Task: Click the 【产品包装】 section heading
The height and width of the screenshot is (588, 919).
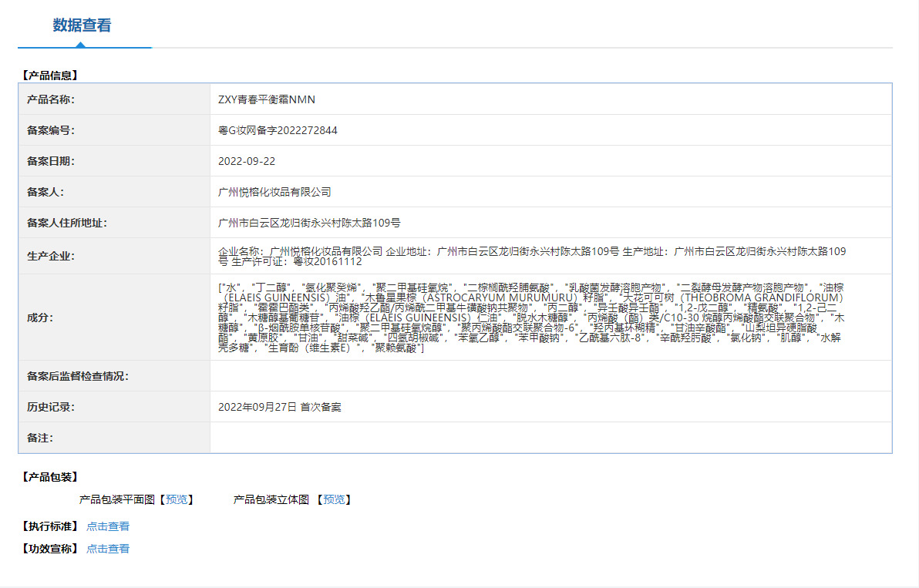Action: [x=50, y=477]
